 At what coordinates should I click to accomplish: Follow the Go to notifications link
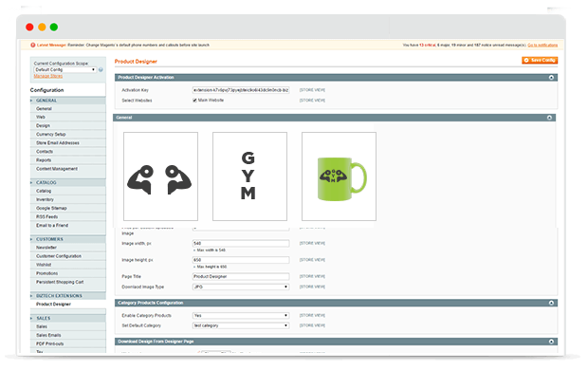click(x=542, y=45)
